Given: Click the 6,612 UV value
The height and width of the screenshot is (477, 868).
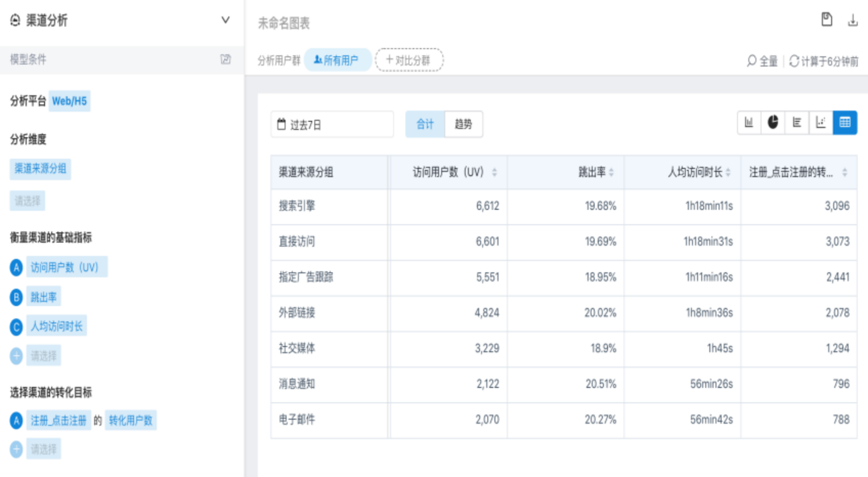Looking at the screenshot, I should (488, 206).
